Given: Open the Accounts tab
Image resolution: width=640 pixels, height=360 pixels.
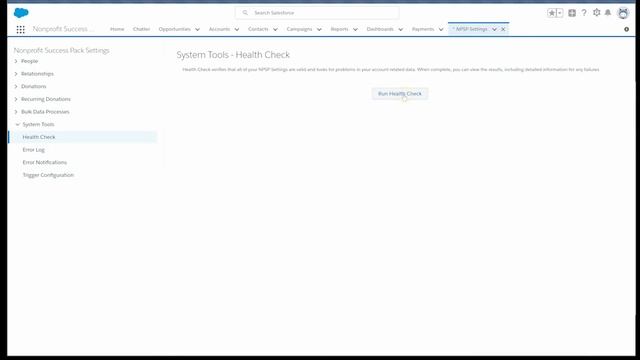Looking at the screenshot, I should click(x=220, y=29).
